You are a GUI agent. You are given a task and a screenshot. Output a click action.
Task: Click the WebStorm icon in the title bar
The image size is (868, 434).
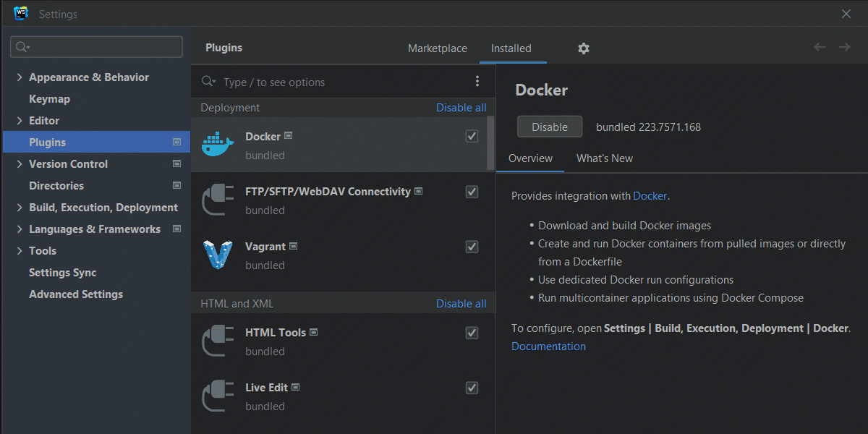(x=19, y=12)
